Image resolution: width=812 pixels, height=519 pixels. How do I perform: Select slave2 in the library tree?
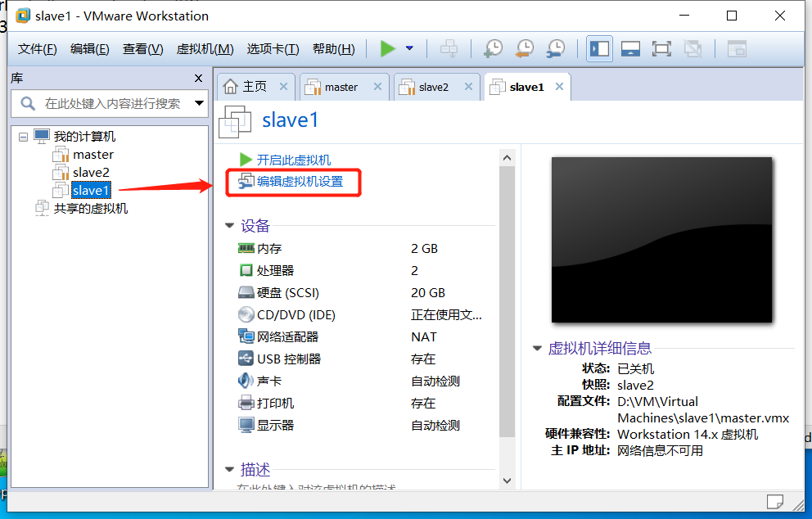click(91, 173)
